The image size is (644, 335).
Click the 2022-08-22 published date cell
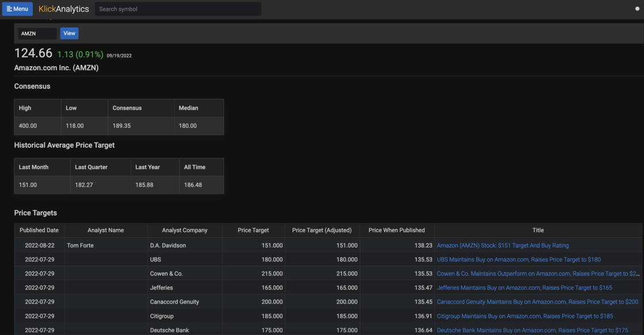point(40,245)
